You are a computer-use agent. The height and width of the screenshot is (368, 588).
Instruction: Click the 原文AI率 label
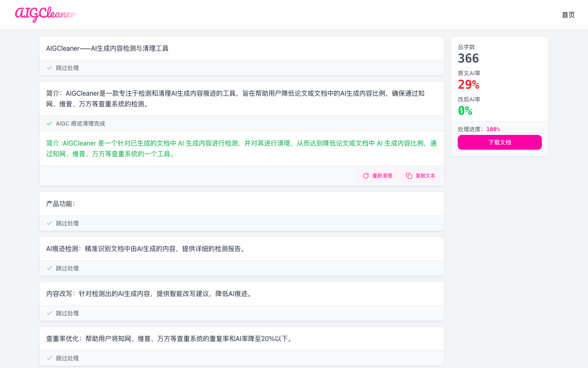coord(469,73)
